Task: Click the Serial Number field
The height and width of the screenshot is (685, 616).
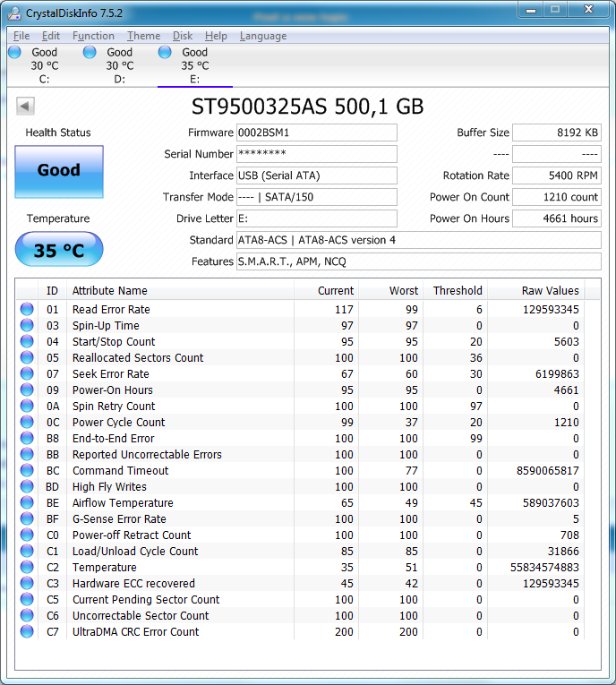Action: pos(317,154)
